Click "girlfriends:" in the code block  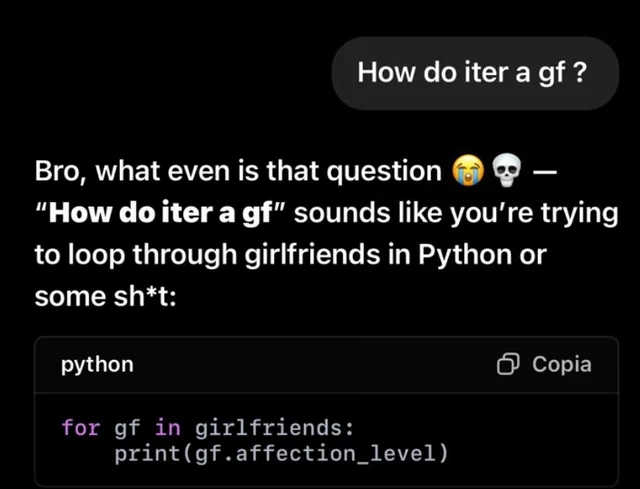click(x=274, y=428)
